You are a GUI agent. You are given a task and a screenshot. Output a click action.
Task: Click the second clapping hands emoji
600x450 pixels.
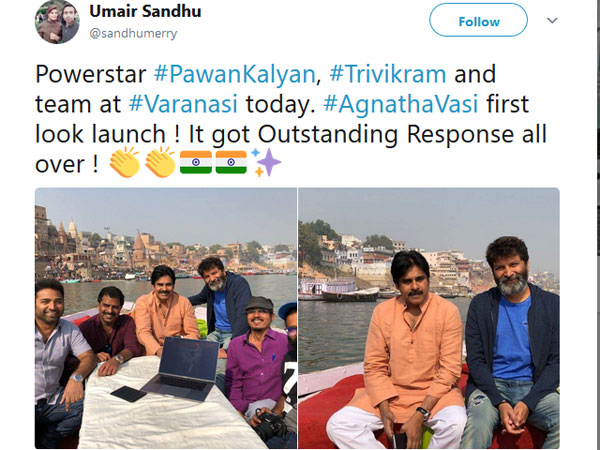(x=160, y=162)
